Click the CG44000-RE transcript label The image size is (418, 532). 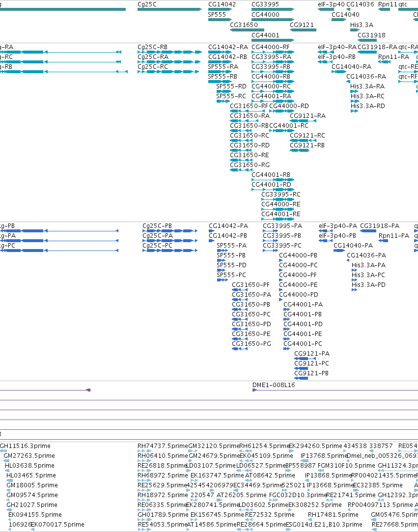(x=281, y=204)
